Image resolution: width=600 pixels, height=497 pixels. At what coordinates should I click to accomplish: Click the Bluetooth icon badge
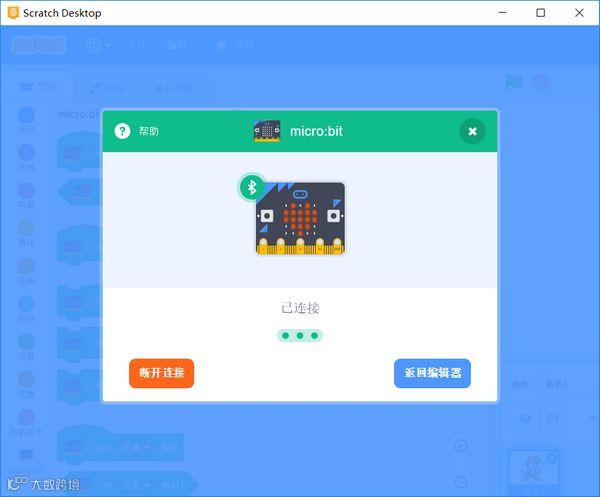pos(252,187)
